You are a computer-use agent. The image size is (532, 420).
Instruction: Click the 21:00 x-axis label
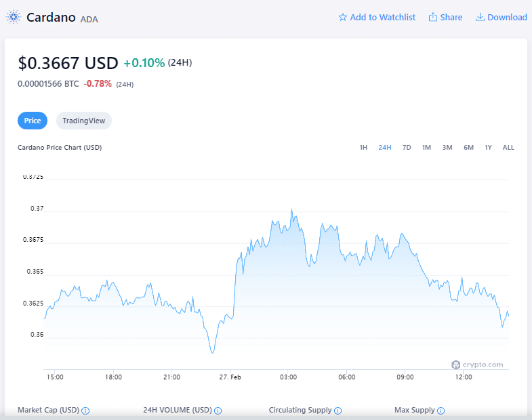coord(171,377)
